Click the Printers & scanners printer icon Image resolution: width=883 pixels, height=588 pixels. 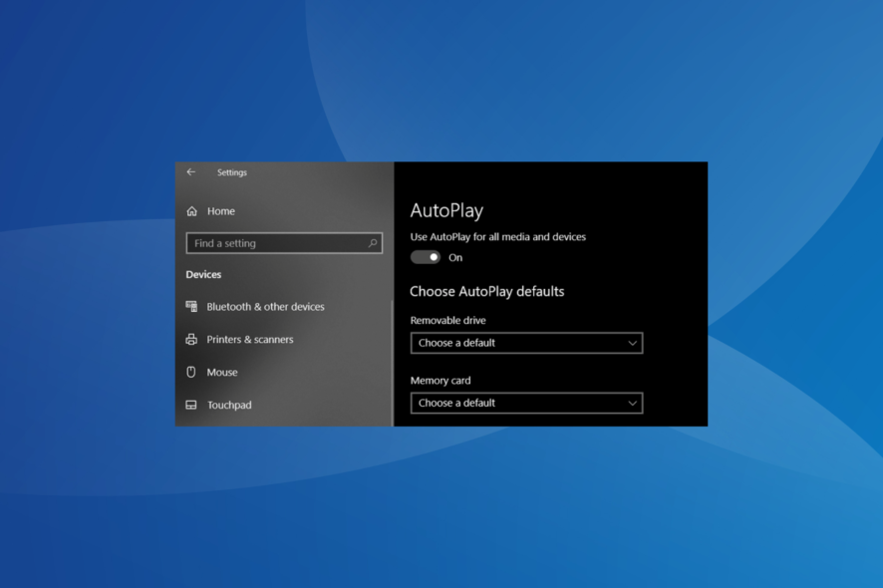[191, 340]
